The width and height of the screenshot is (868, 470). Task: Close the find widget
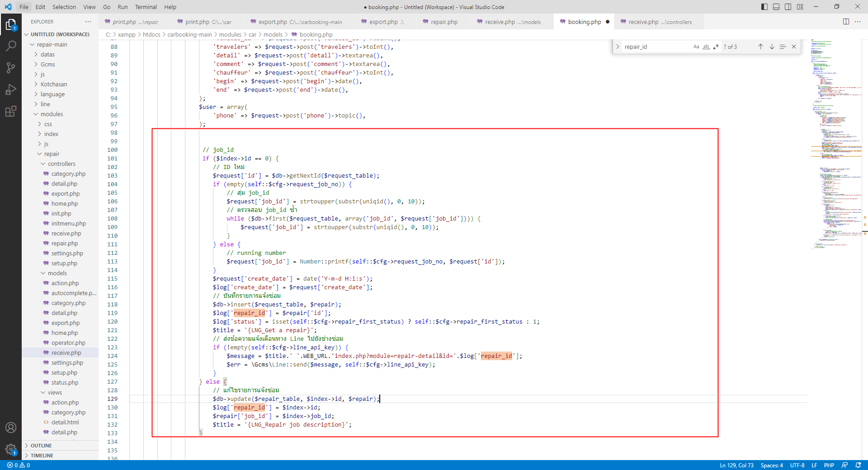pyautogui.click(x=794, y=47)
